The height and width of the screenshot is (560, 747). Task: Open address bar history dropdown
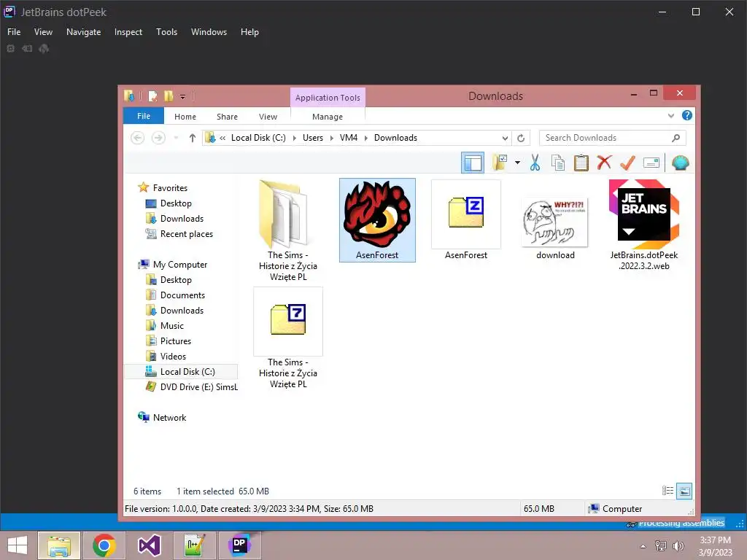tap(505, 138)
